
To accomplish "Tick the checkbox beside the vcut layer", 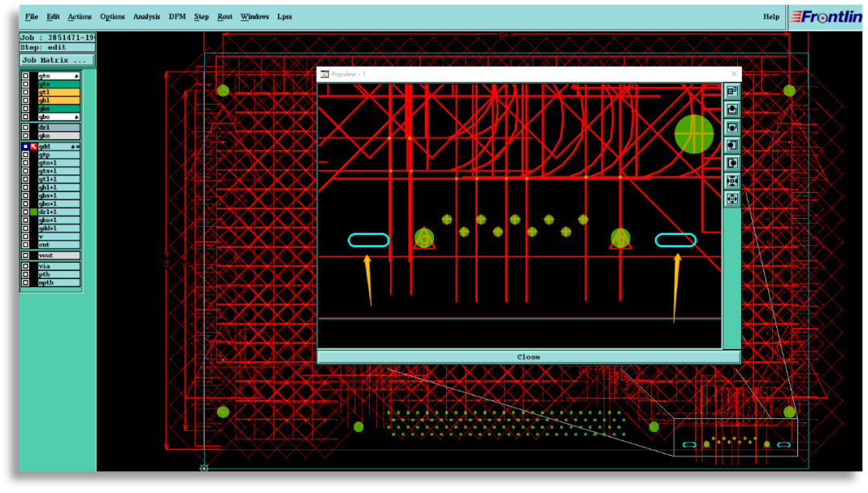I will tap(26, 255).
